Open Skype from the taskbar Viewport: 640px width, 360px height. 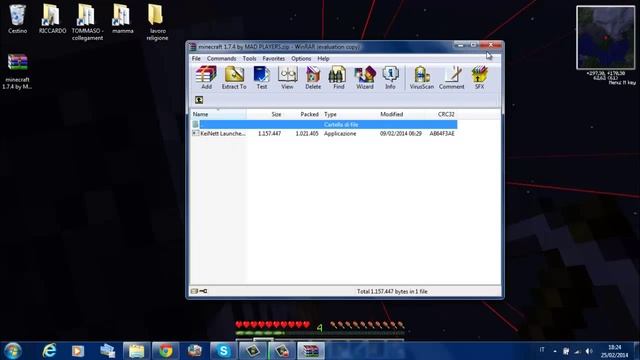point(223,351)
